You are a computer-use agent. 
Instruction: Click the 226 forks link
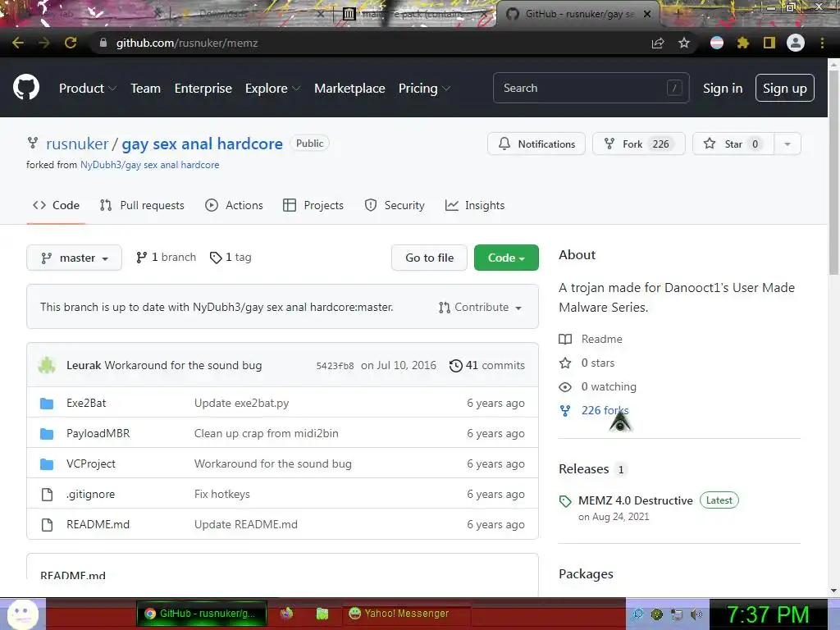pos(594,410)
